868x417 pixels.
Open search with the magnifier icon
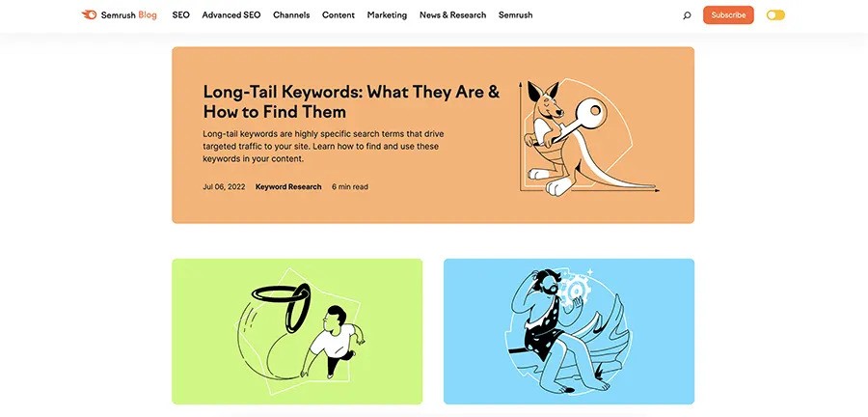click(x=687, y=15)
